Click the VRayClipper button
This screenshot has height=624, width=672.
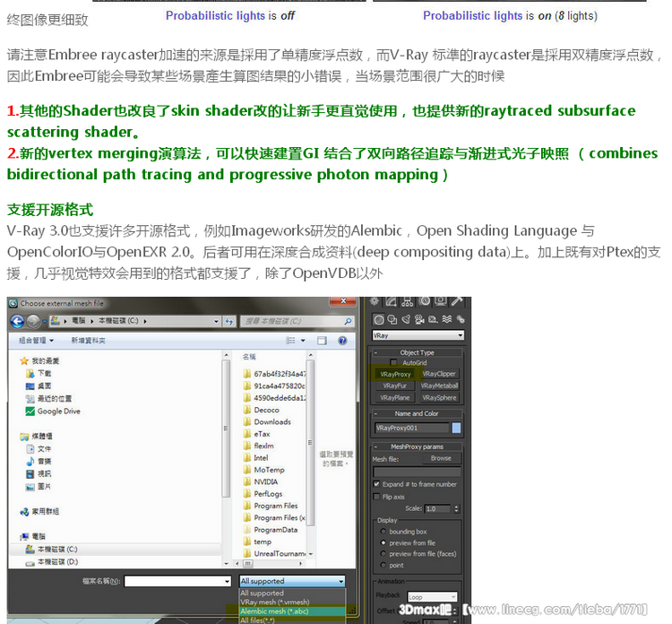[x=439, y=374]
